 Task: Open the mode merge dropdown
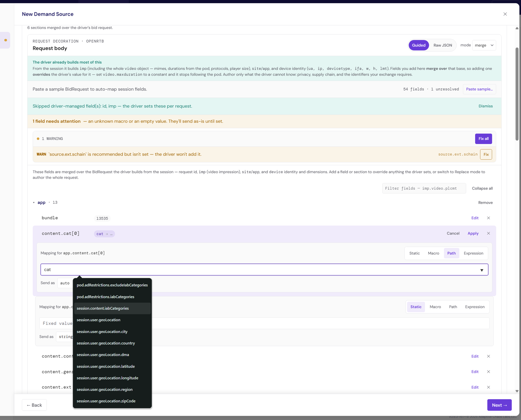[x=484, y=45]
